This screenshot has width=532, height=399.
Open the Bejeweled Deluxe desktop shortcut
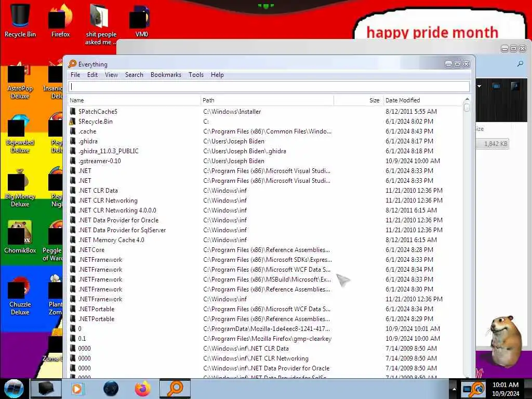pyautogui.click(x=20, y=135)
